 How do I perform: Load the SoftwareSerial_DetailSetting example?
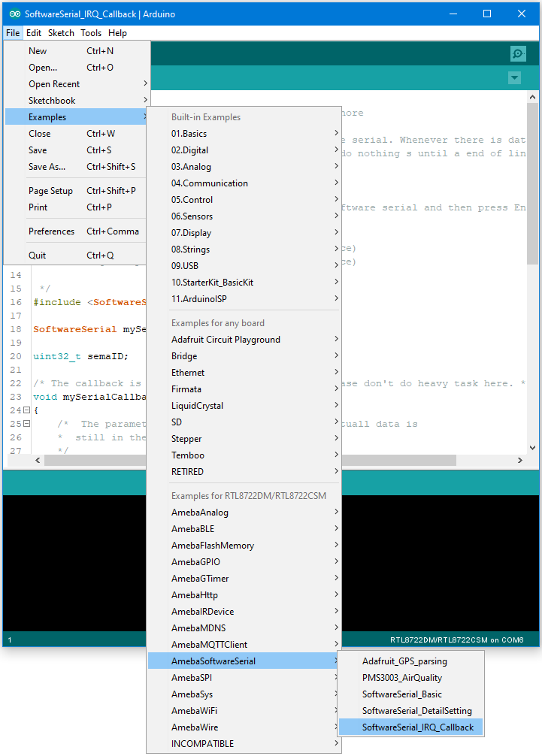click(411, 711)
